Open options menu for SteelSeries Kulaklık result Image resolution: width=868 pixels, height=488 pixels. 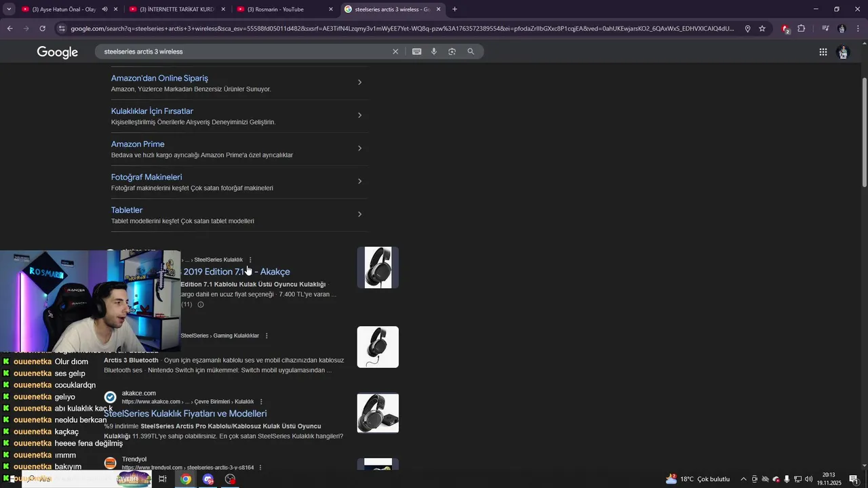[250, 260]
